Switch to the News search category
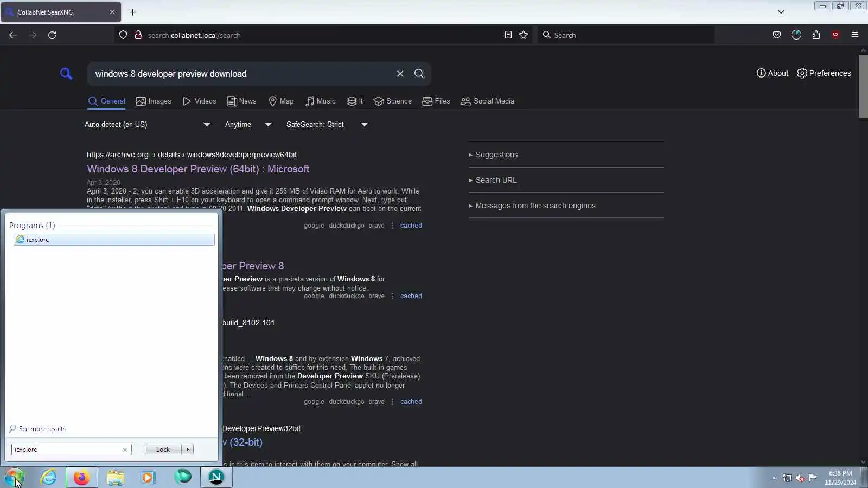Viewport: 868px width, 488px height. (x=241, y=101)
